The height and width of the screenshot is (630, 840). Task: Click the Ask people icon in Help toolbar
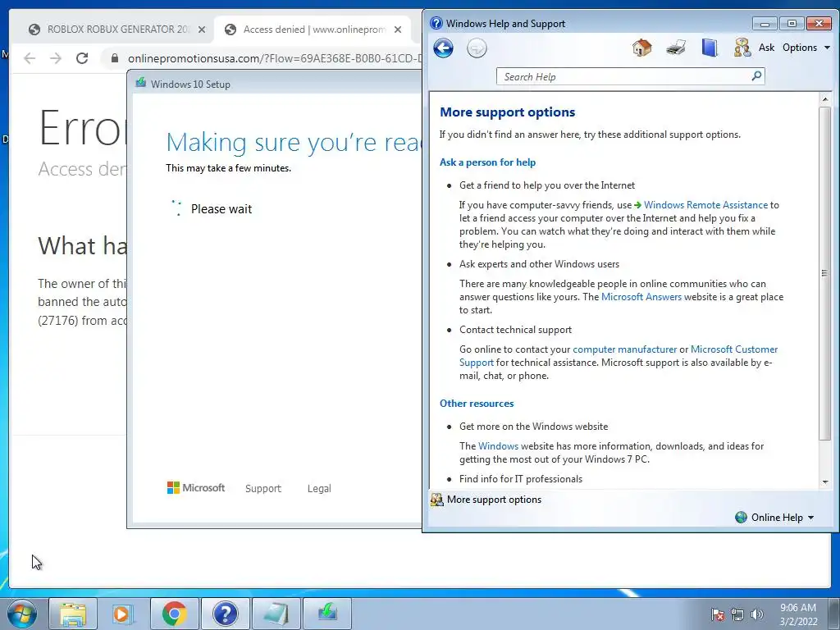[x=742, y=48]
